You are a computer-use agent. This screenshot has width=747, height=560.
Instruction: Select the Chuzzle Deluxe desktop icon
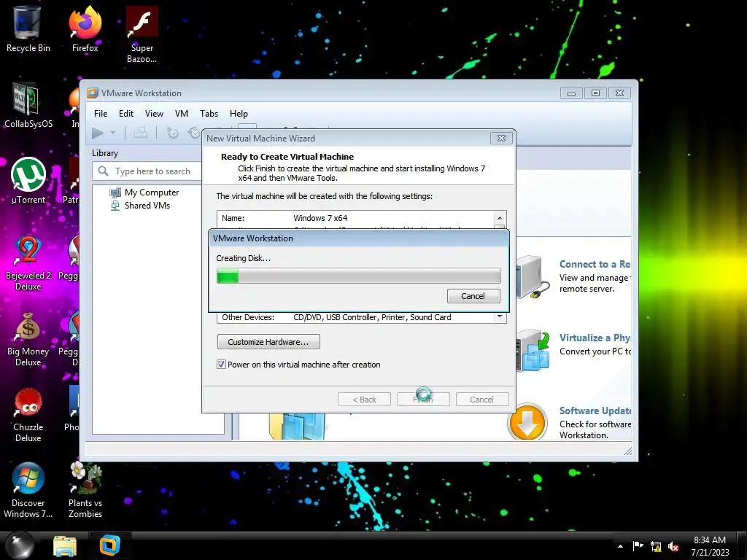[28, 414]
